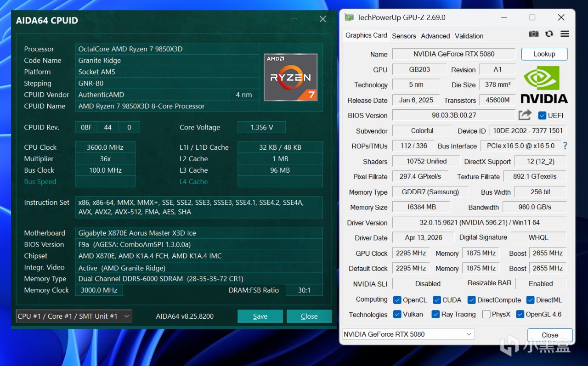Image resolution: width=588 pixels, height=366 pixels.
Task: Click the Memory Type GDDR7 field
Action: pyautogui.click(x=430, y=192)
